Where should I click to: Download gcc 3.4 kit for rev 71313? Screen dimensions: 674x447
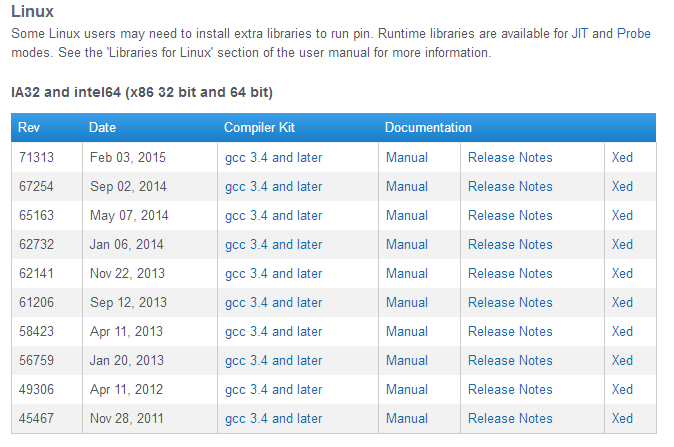(x=273, y=158)
